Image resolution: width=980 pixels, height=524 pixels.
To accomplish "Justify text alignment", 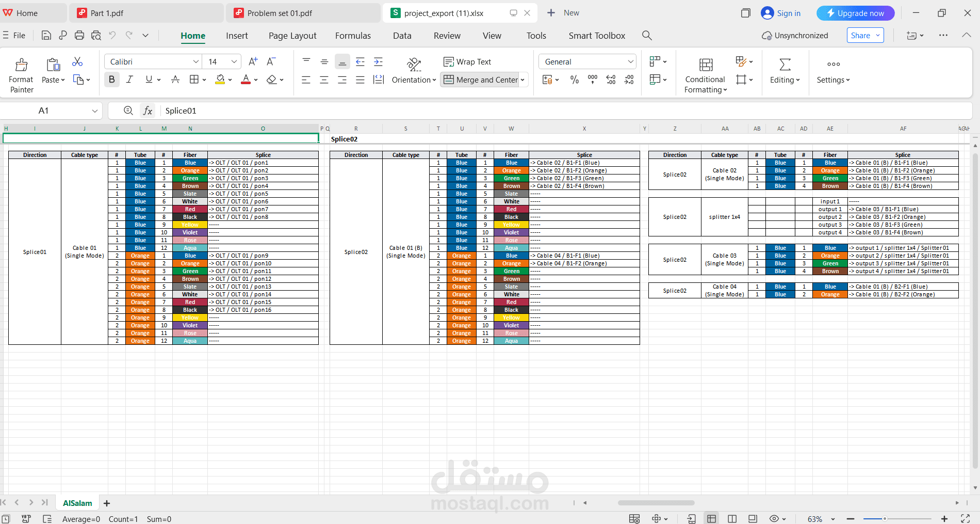I will [360, 80].
